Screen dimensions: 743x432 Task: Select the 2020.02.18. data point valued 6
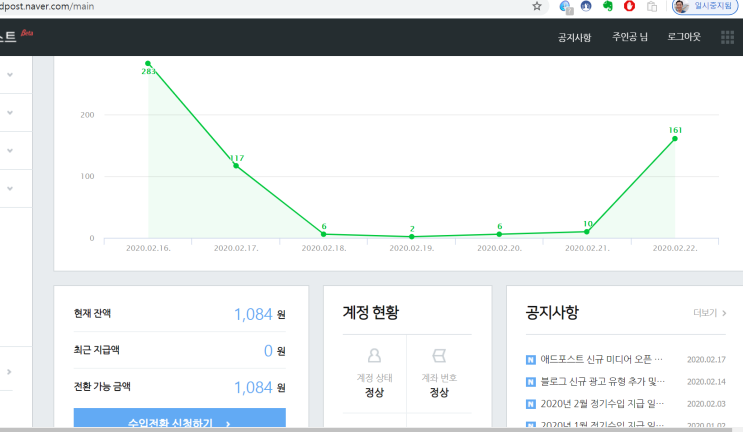click(x=324, y=234)
